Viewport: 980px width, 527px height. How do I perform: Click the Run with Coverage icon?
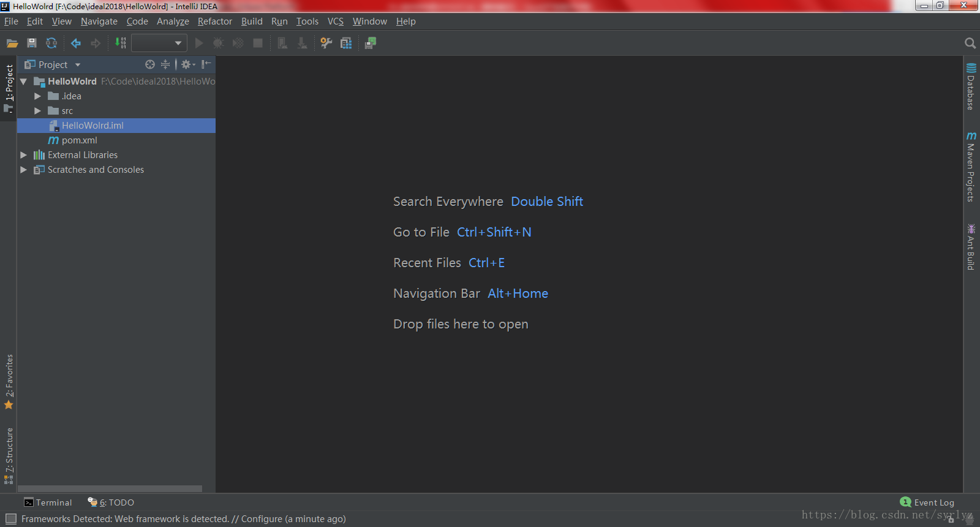[x=238, y=43]
